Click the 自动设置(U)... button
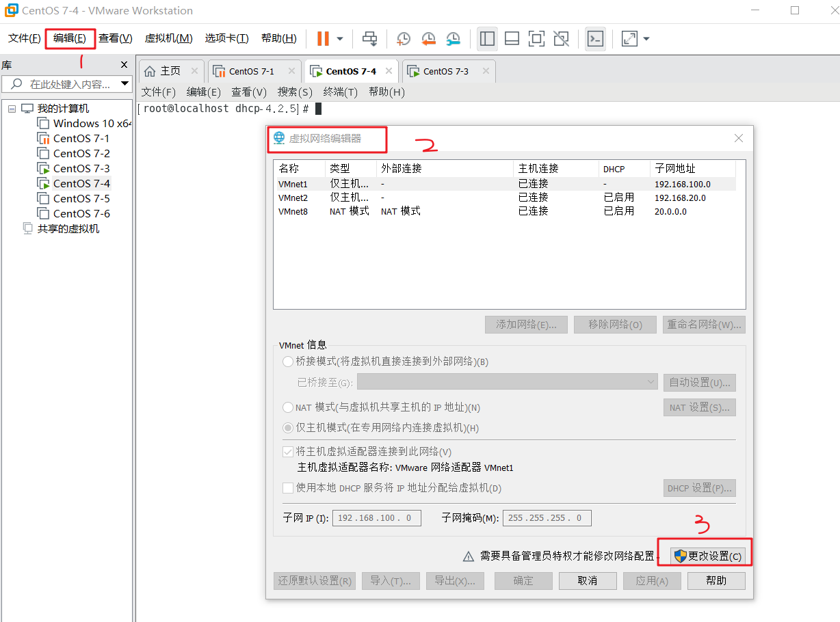The width and height of the screenshot is (840, 622). click(x=700, y=382)
